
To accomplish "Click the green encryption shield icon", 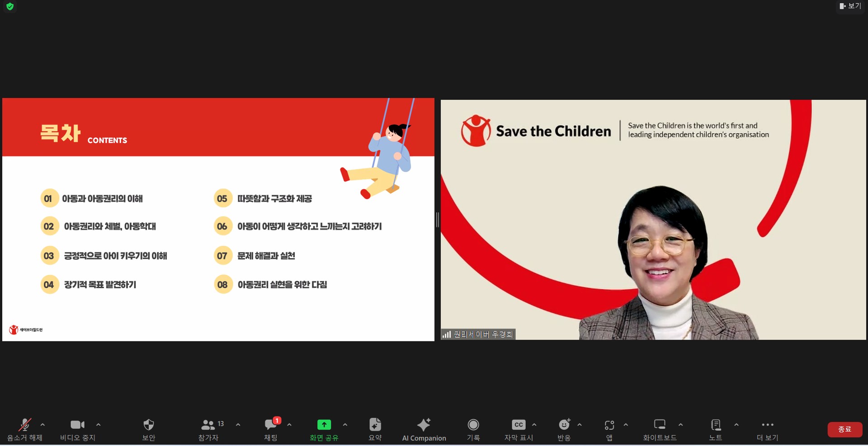I will point(10,6).
